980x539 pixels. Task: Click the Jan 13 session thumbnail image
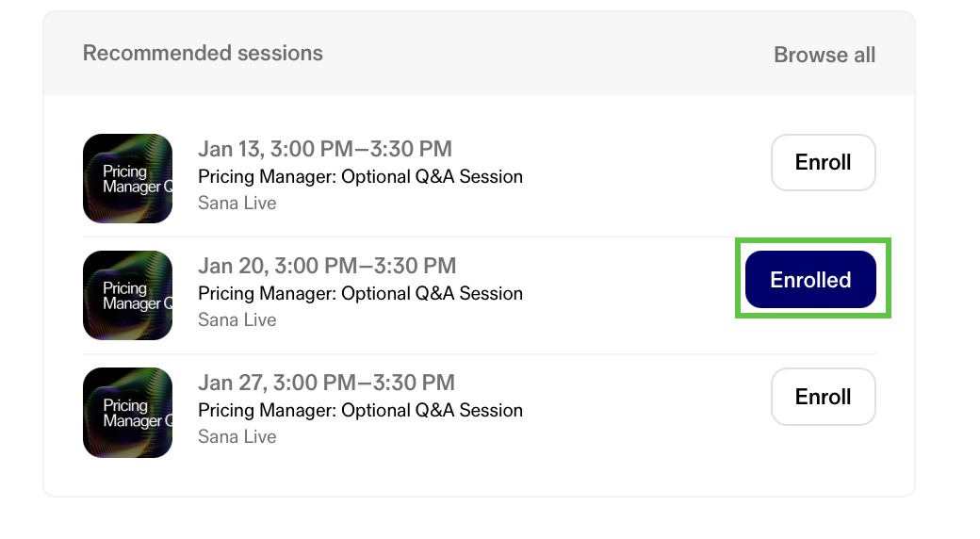tap(127, 178)
